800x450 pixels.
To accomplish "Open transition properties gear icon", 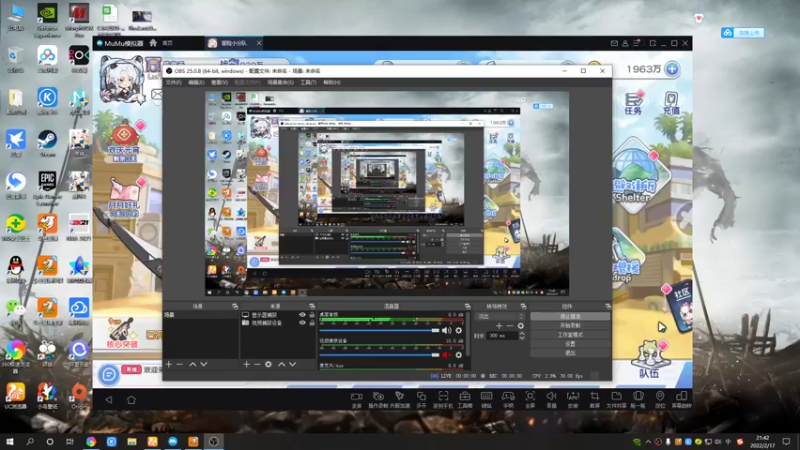I will 520,326.
